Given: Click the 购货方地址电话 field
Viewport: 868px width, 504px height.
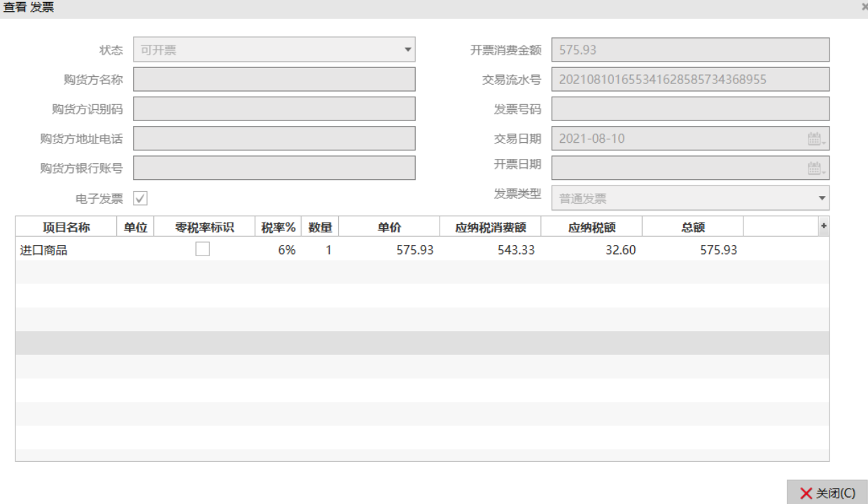Looking at the screenshot, I should coord(274,139).
